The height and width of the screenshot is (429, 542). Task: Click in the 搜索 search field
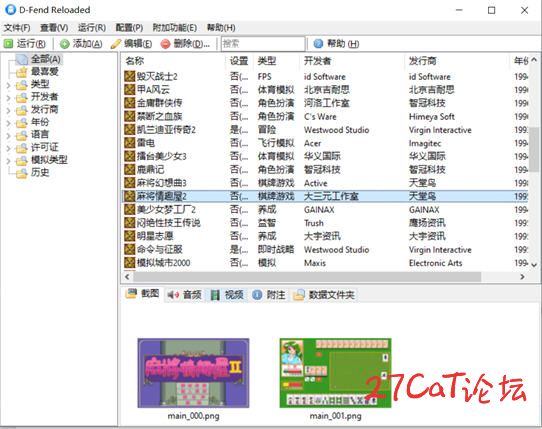click(263, 44)
